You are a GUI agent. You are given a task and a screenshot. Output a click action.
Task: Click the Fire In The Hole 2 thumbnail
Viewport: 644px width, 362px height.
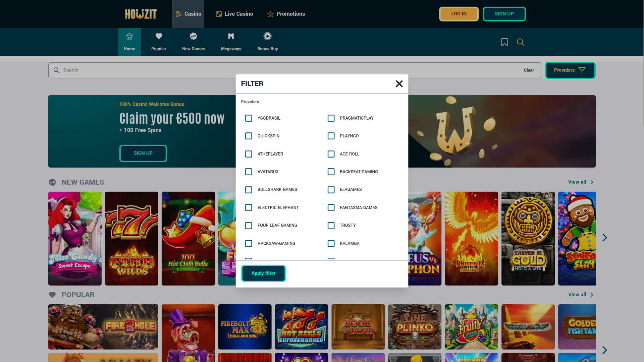(x=103, y=326)
